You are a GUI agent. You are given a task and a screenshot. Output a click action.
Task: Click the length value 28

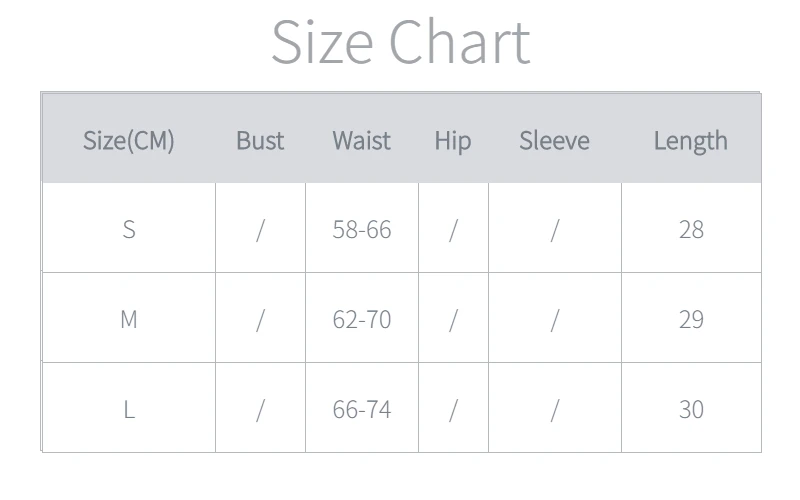click(x=691, y=229)
